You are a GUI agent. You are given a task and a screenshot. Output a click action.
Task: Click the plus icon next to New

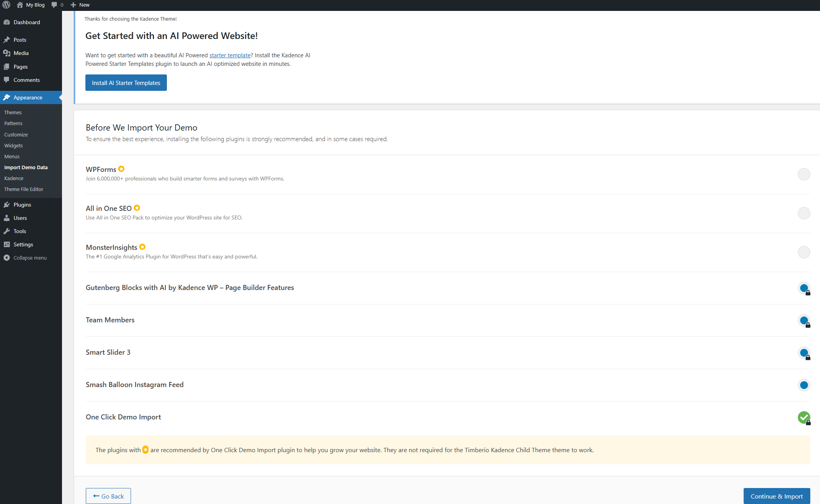click(73, 5)
